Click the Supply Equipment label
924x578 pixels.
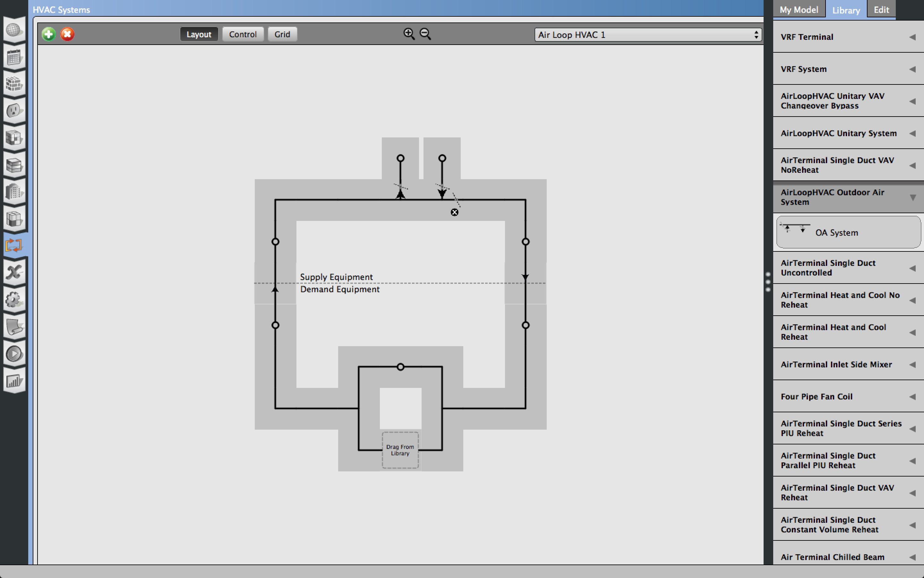click(x=336, y=277)
